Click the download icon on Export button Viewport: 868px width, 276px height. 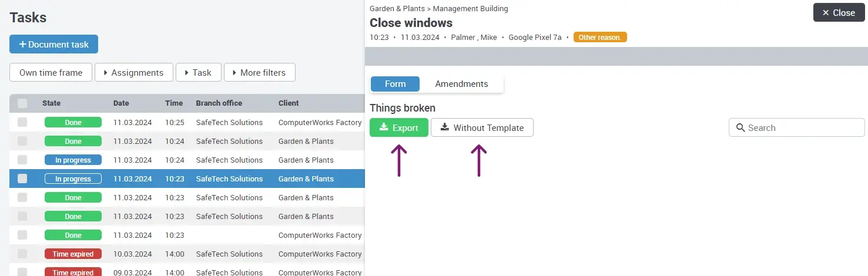(x=384, y=127)
